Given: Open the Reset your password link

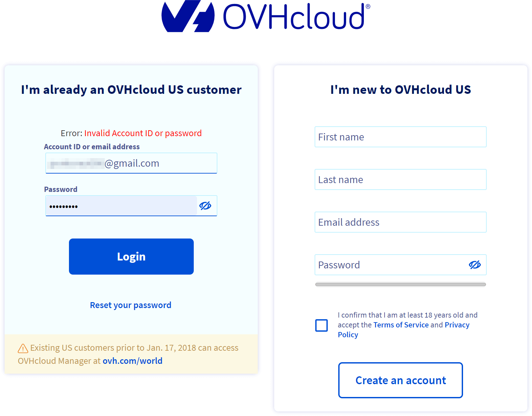Looking at the screenshot, I should [x=130, y=305].
